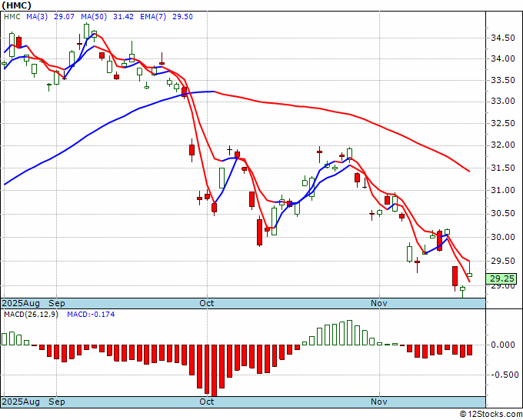Click the 31.50 price axis label
This screenshot has height=420, width=523.
pos(503,168)
